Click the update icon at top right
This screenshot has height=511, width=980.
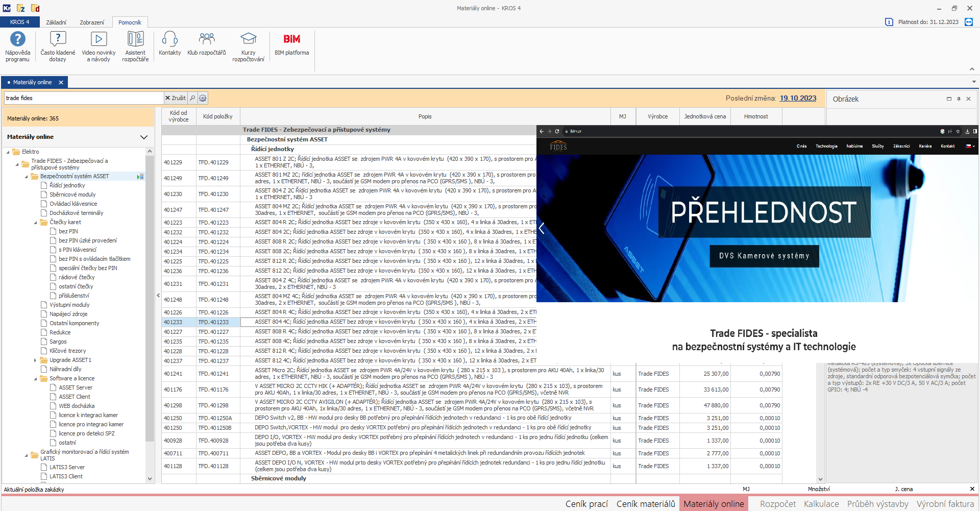point(968,22)
